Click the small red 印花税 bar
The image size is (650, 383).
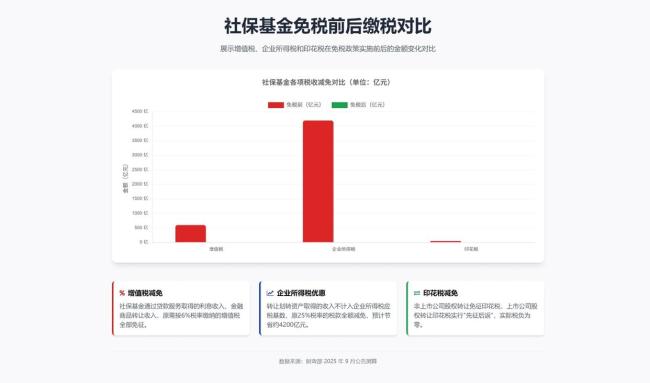446,242
